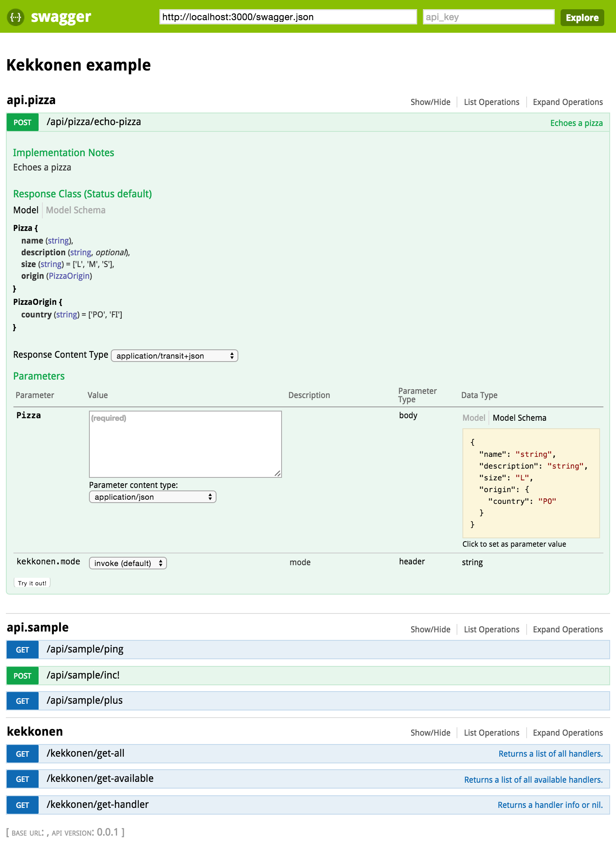This screenshot has width=616, height=844.
Task: Click 'Returns a list of all handlers.' link
Action: [551, 754]
